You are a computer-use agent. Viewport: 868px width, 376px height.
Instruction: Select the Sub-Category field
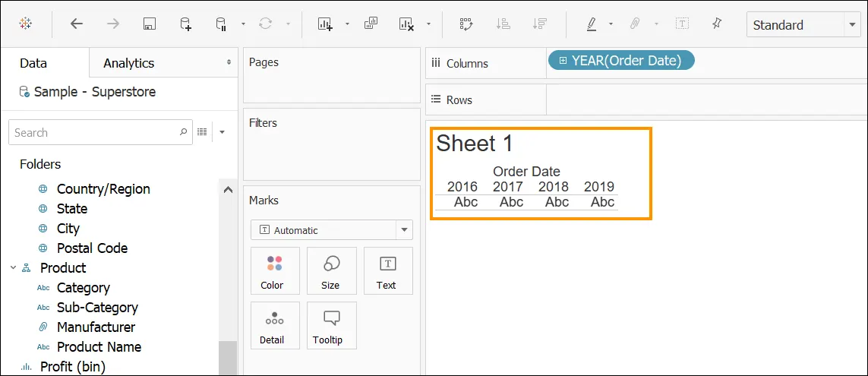pos(97,308)
